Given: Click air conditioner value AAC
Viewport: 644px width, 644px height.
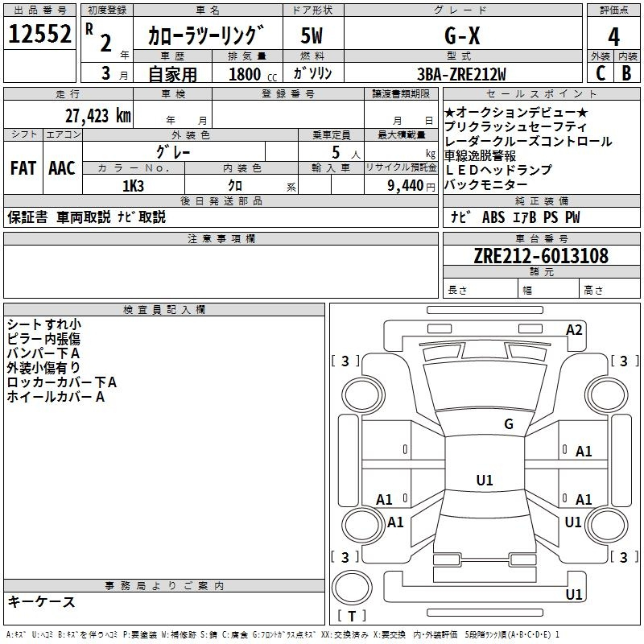Looking at the screenshot, I should pyautogui.click(x=62, y=168).
